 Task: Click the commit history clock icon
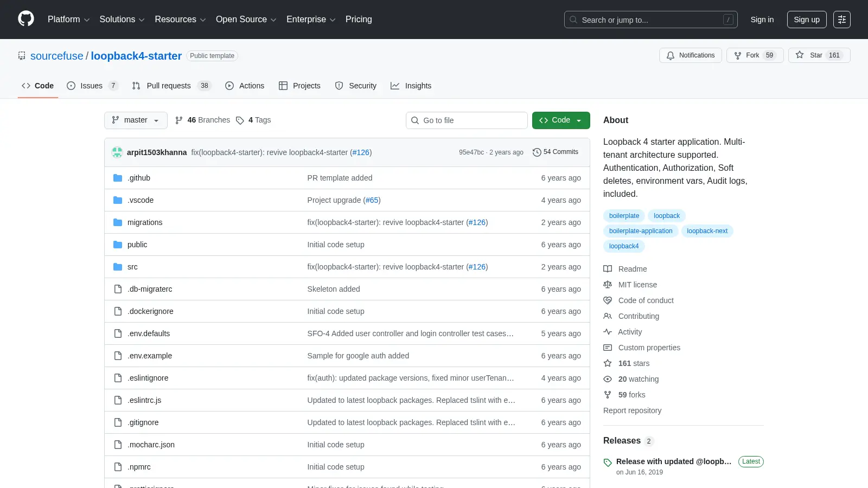[x=537, y=152]
